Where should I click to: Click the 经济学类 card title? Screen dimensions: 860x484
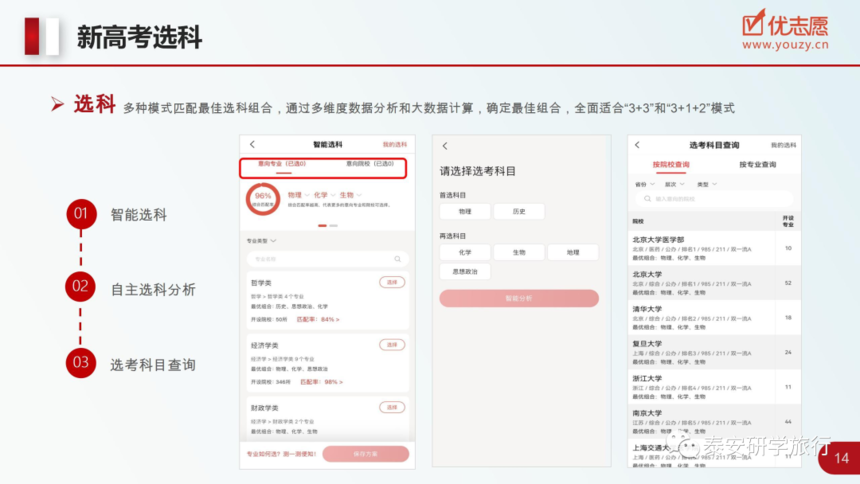pyautogui.click(x=265, y=346)
